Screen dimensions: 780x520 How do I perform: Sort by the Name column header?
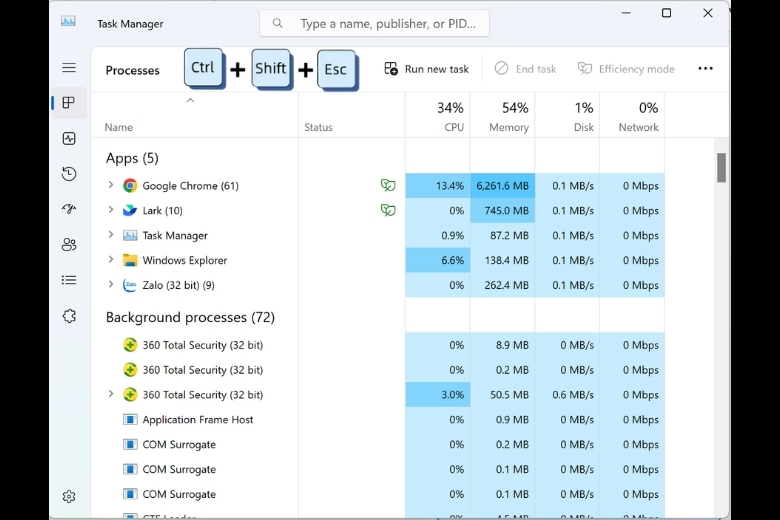[x=195, y=116]
